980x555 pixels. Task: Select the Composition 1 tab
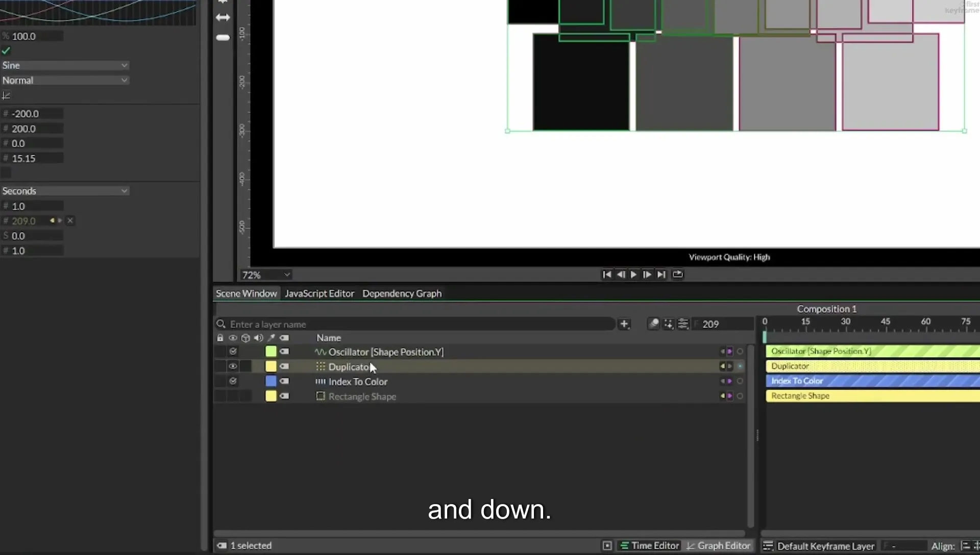pyautogui.click(x=827, y=309)
